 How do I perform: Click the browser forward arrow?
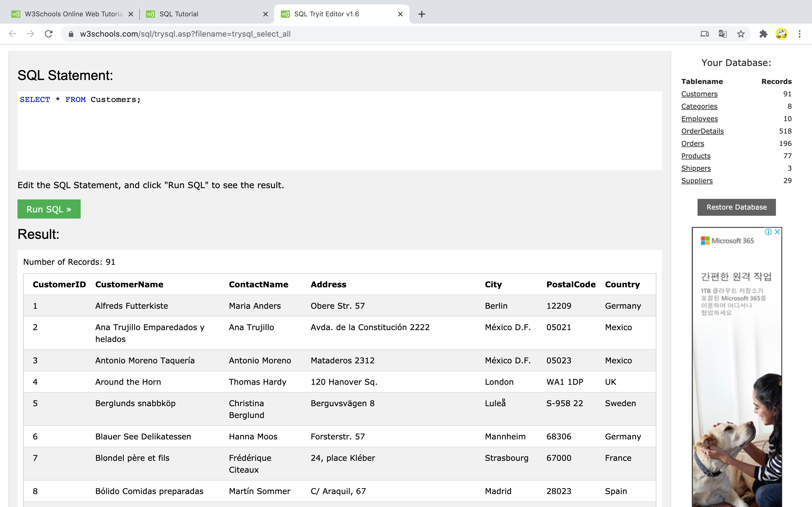(30, 34)
